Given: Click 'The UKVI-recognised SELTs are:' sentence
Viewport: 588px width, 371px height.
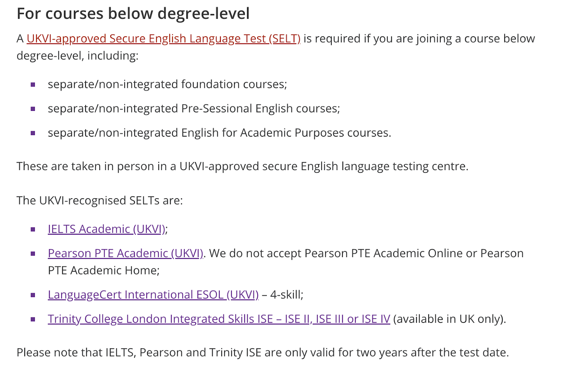Looking at the screenshot, I should [x=100, y=200].
